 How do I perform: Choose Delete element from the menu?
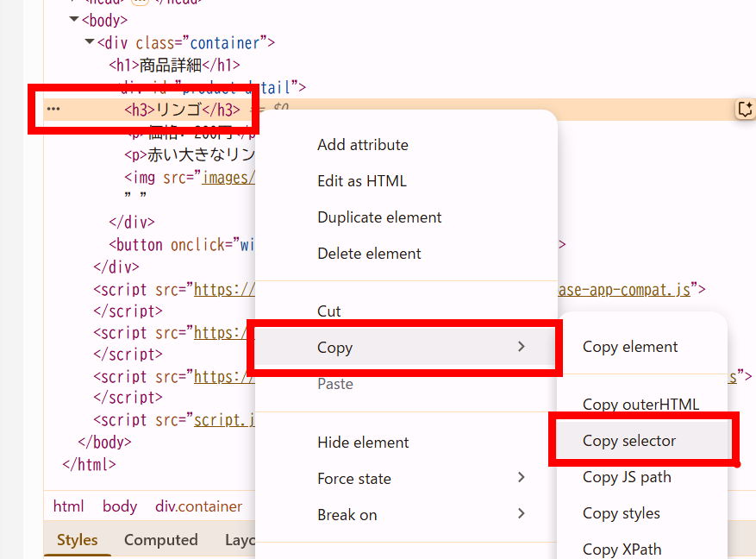tap(369, 254)
